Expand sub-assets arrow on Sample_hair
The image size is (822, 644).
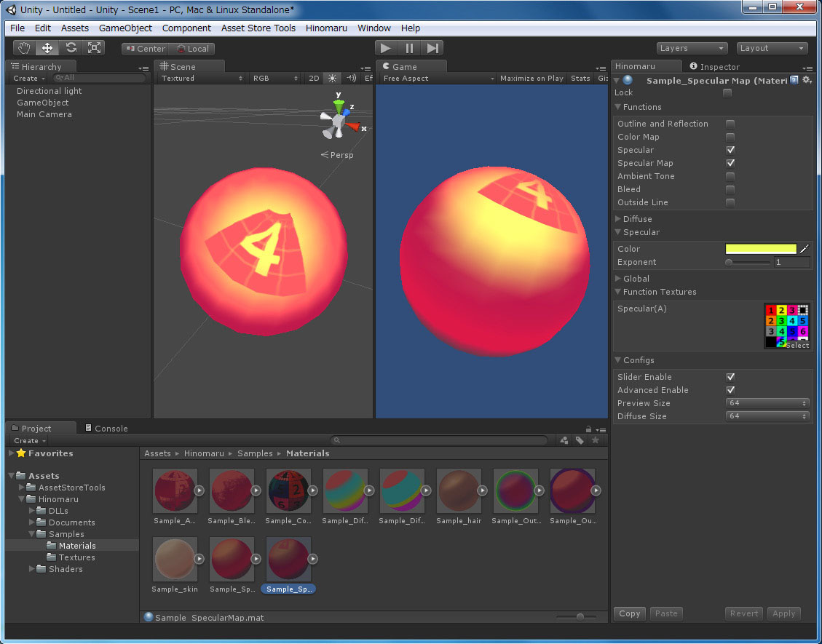click(482, 490)
